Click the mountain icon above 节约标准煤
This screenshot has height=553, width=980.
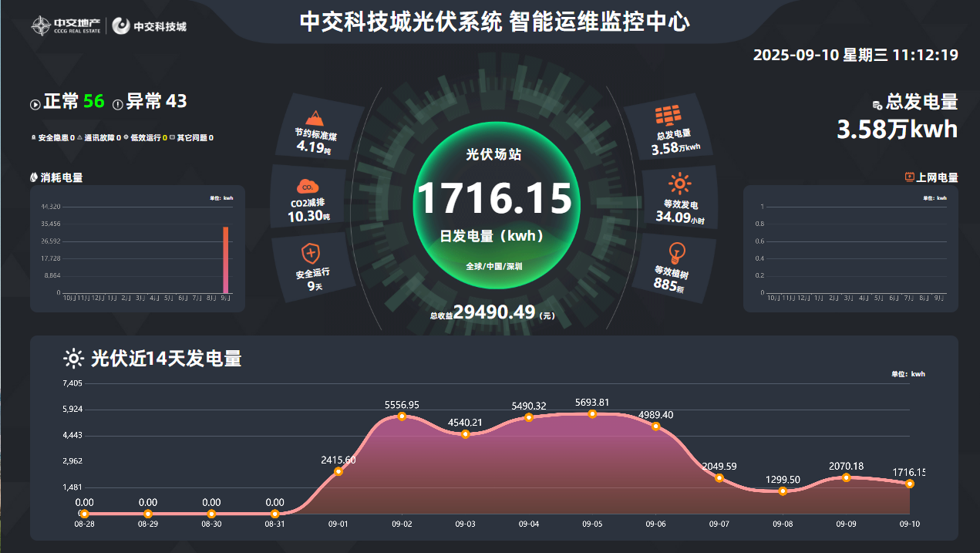click(314, 117)
